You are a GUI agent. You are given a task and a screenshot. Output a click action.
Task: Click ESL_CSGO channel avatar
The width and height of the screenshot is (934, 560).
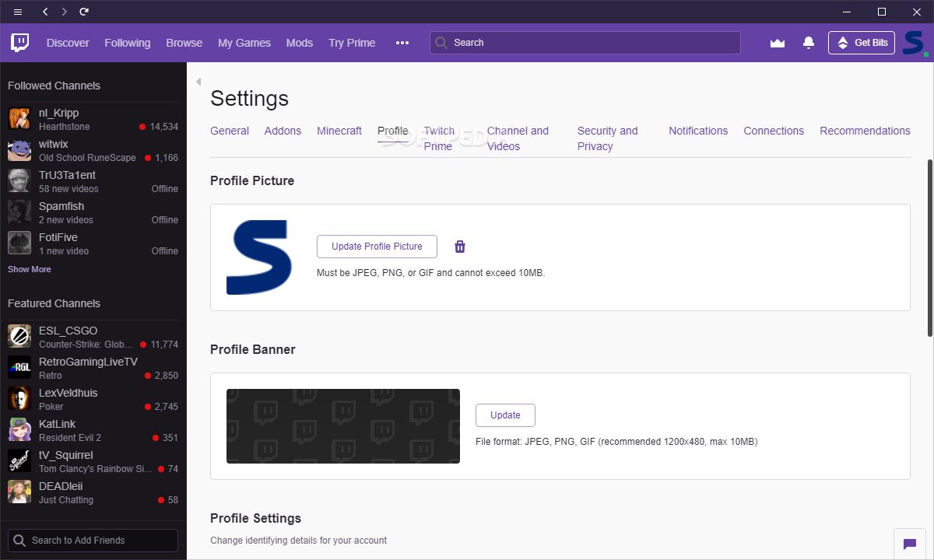[19, 337]
